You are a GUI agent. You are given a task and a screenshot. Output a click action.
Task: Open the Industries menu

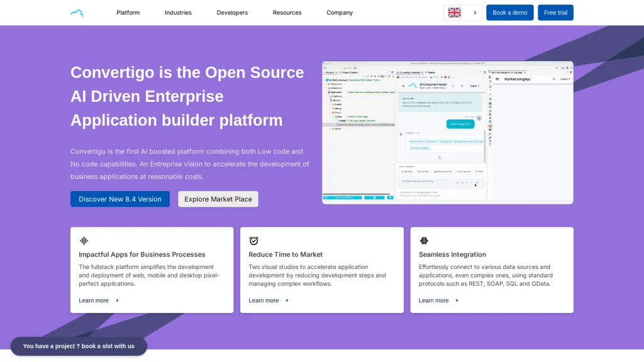click(x=178, y=13)
